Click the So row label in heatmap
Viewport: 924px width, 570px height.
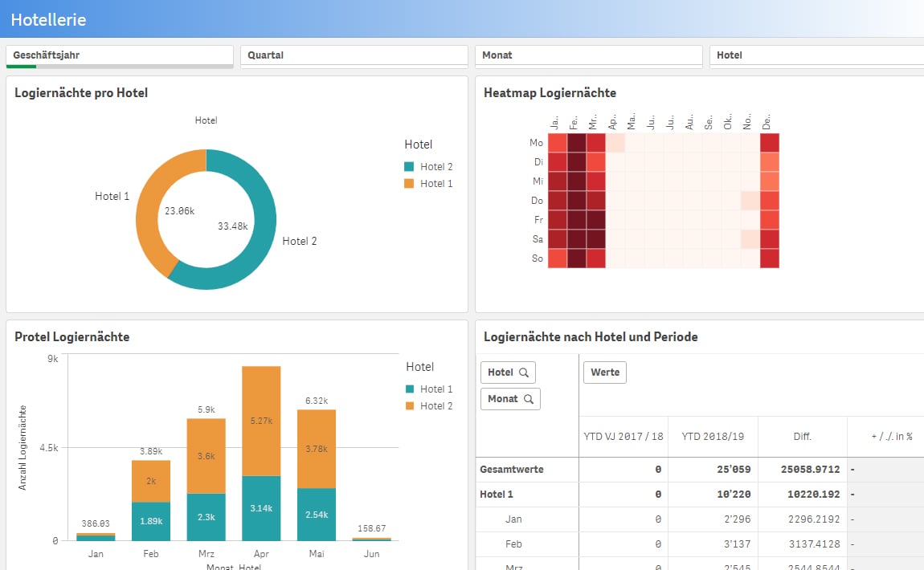click(x=538, y=259)
